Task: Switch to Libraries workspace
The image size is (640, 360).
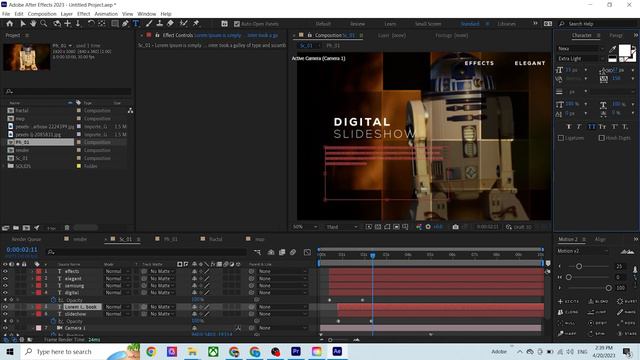Action: [507, 24]
